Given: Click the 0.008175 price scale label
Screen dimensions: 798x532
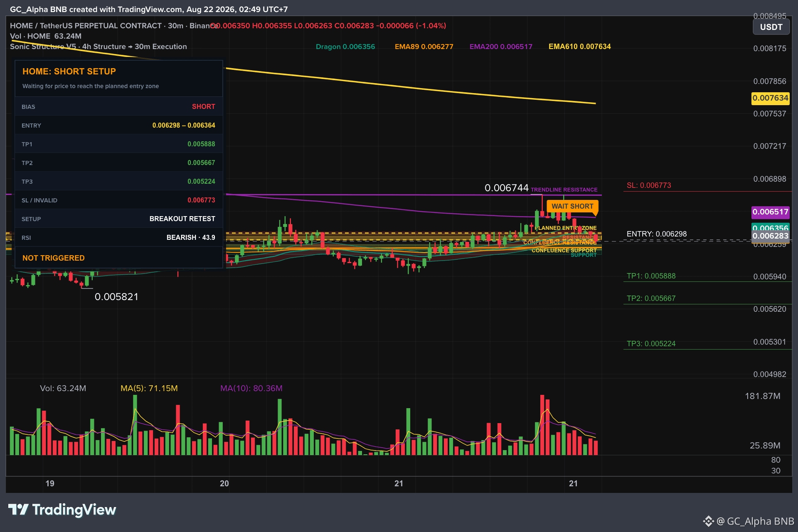Looking at the screenshot, I should tap(770, 49).
